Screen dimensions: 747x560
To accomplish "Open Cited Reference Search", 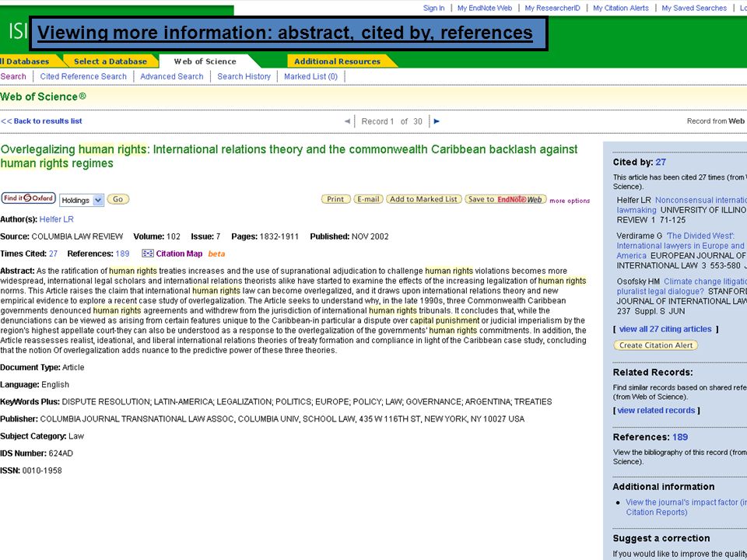I will click(x=83, y=76).
